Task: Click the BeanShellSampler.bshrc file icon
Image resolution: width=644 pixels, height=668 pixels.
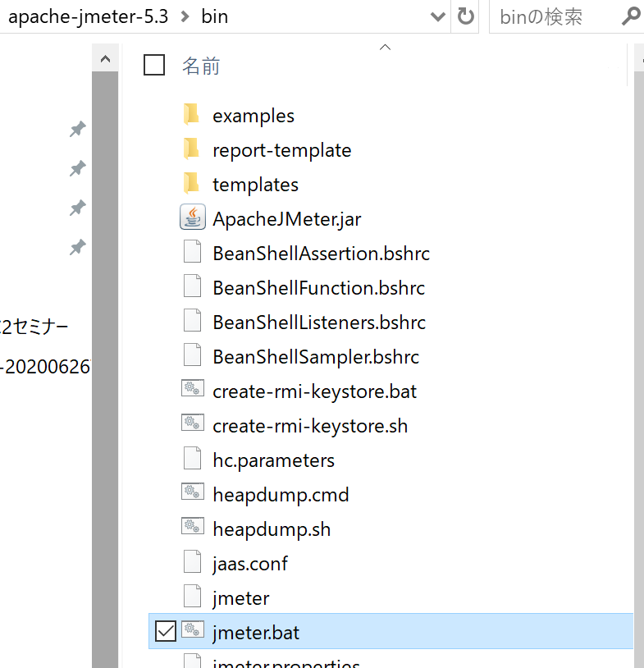Action: pos(193,355)
